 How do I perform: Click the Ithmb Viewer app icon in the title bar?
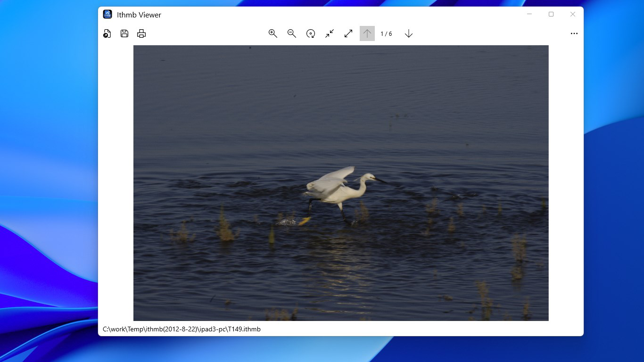point(107,14)
